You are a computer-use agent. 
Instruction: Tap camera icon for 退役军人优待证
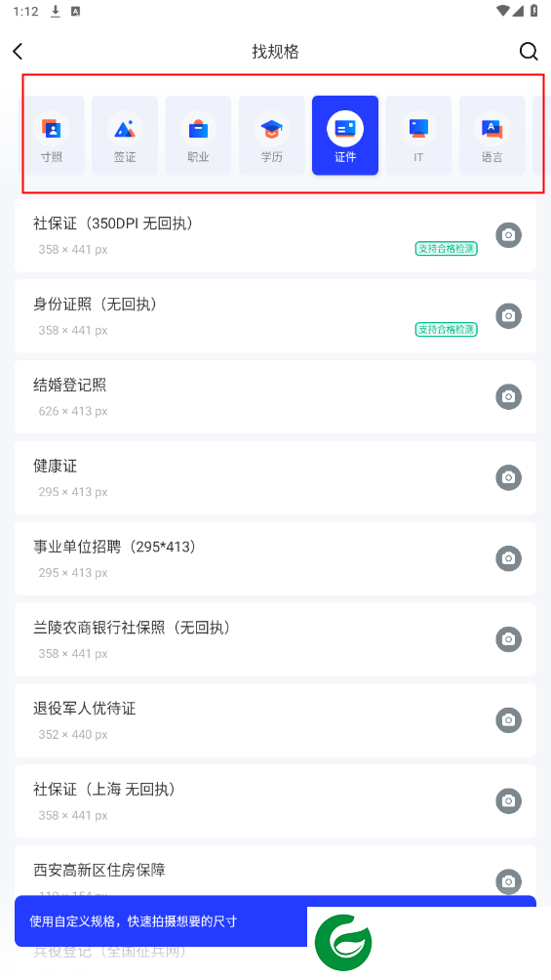pos(508,720)
